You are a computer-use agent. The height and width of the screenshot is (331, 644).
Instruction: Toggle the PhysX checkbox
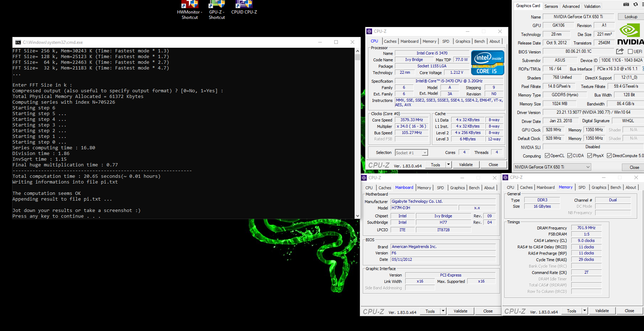click(x=590, y=156)
